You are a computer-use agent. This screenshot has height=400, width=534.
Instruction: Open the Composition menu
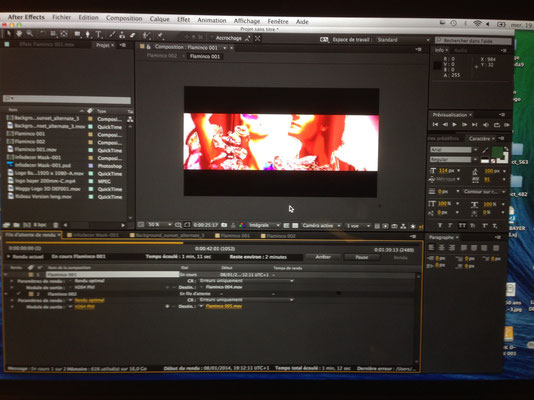(x=124, y=18)
